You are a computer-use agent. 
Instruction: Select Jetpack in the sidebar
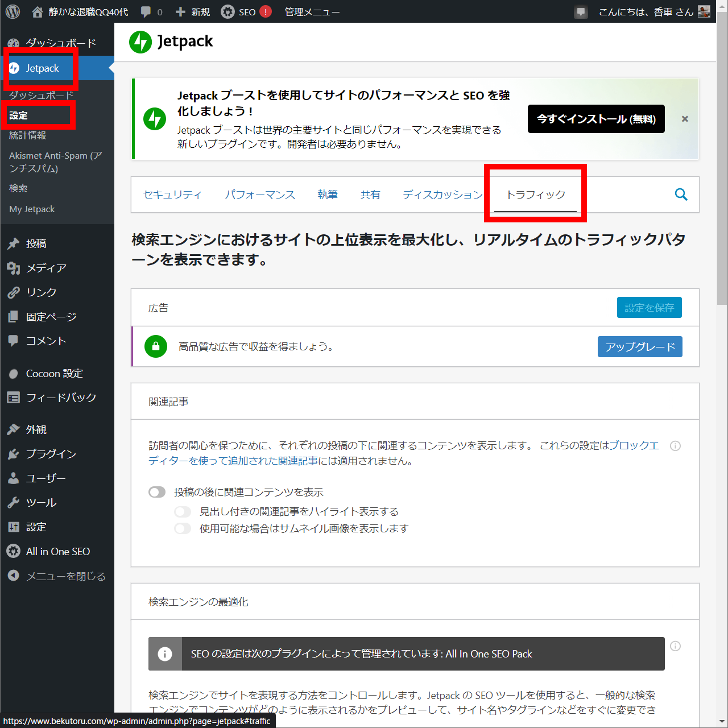[57, 68]
